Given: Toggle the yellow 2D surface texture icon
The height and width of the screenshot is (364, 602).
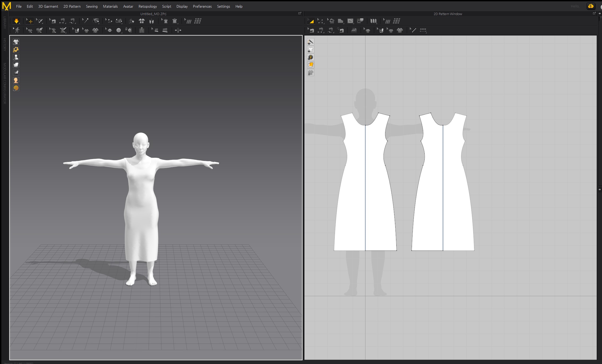Looking at the screenshot, I should pyautogui.click(x=311, y=65).
